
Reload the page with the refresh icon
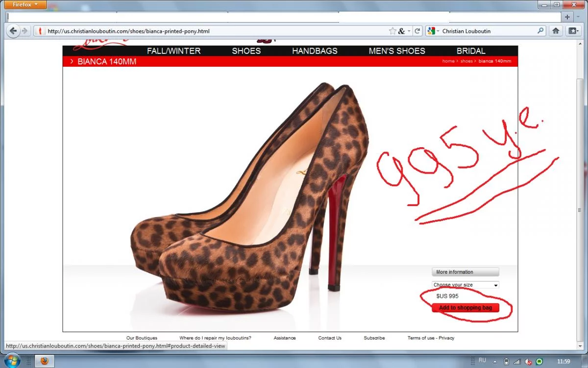[x=417, y=31]
